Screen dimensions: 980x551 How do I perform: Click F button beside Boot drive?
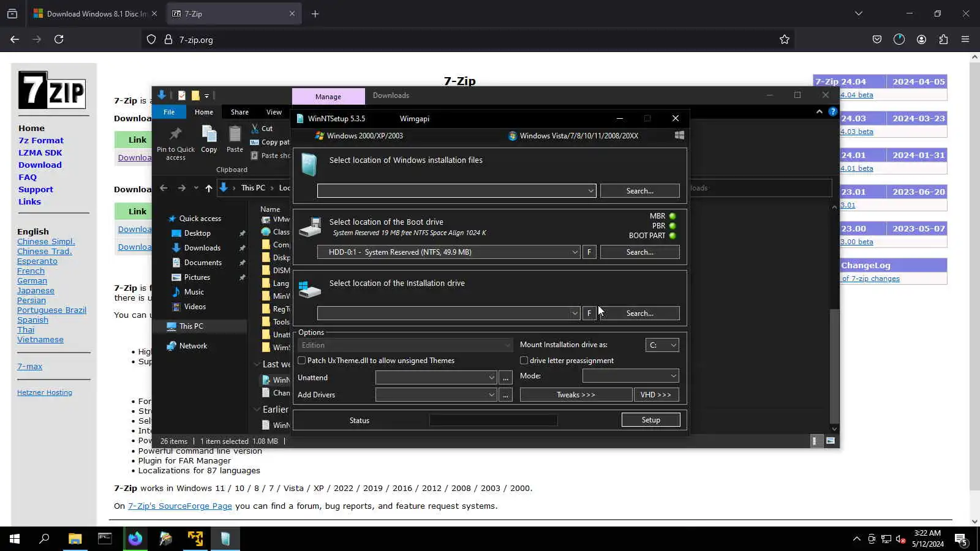click(x=589, y=252)
